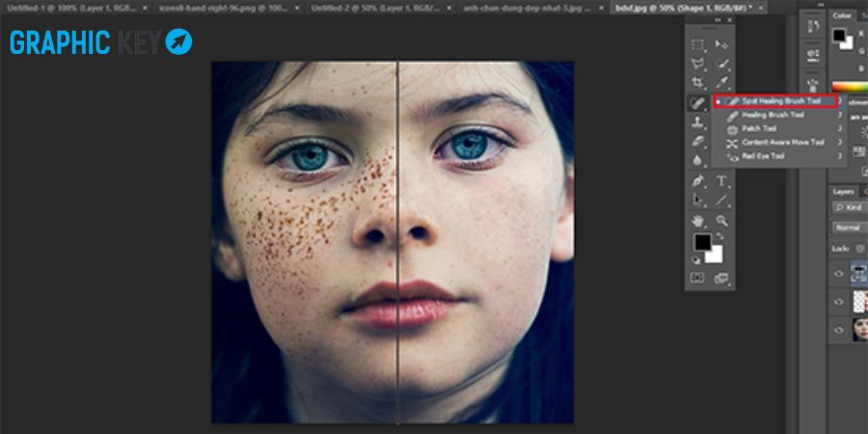Open the Color panel tab
Image resolution: width=868 pixels, height=434 pixels.
pyautogui.click(x=842, y=15)
